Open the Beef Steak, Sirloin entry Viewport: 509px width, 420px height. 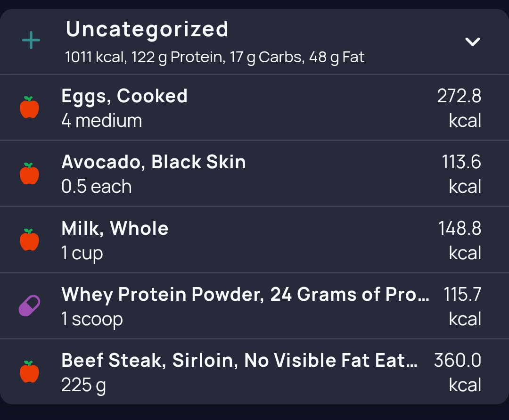(254, 372)
